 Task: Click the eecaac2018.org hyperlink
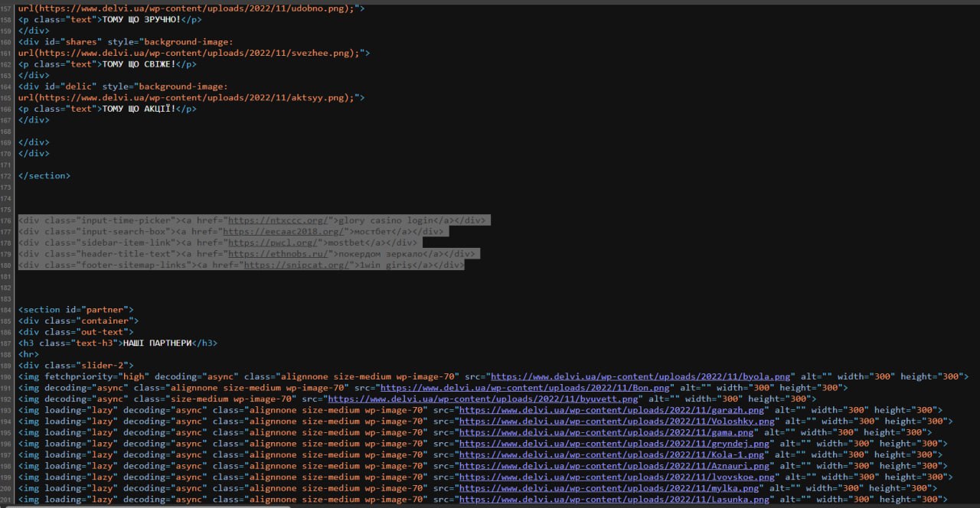283,231
